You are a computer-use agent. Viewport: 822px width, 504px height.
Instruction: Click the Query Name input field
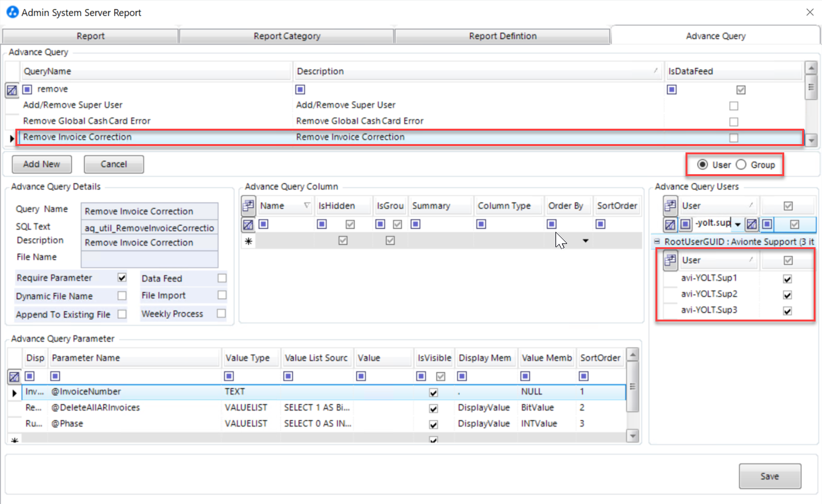click(150, 211)
